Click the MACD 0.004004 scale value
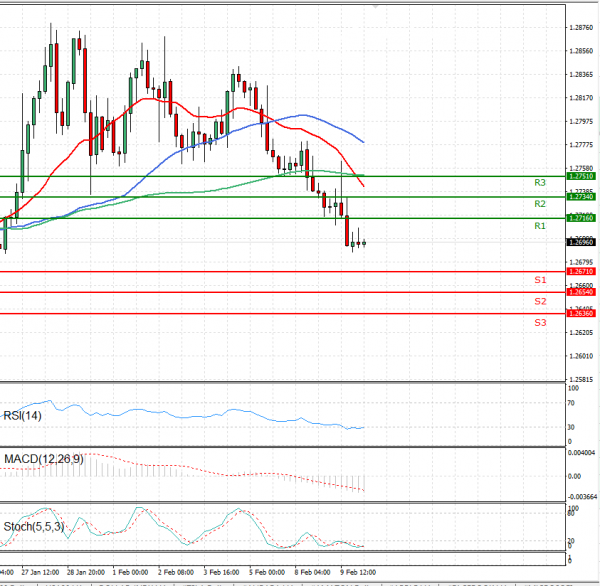The image size is (600, 586). point(582,453)
